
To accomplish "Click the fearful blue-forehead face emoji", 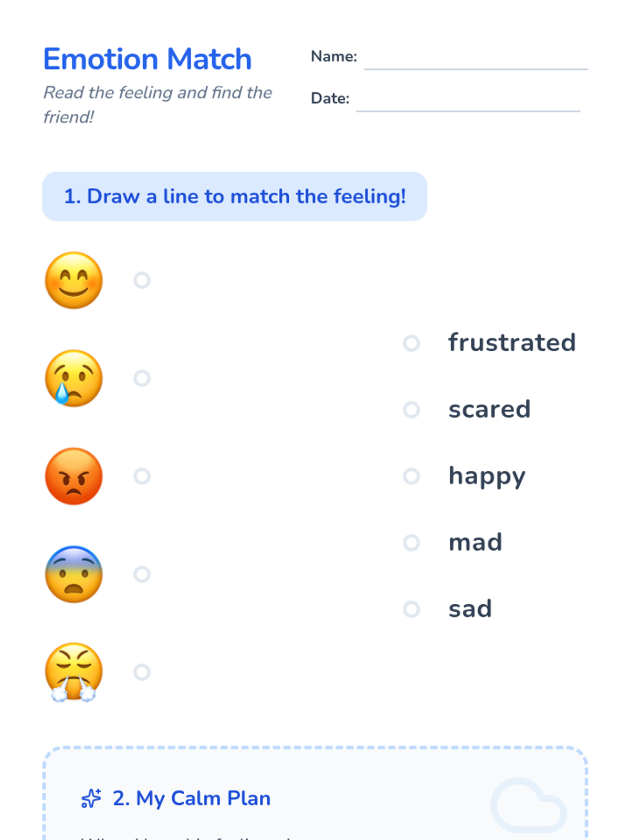I will tap(73, 574).
